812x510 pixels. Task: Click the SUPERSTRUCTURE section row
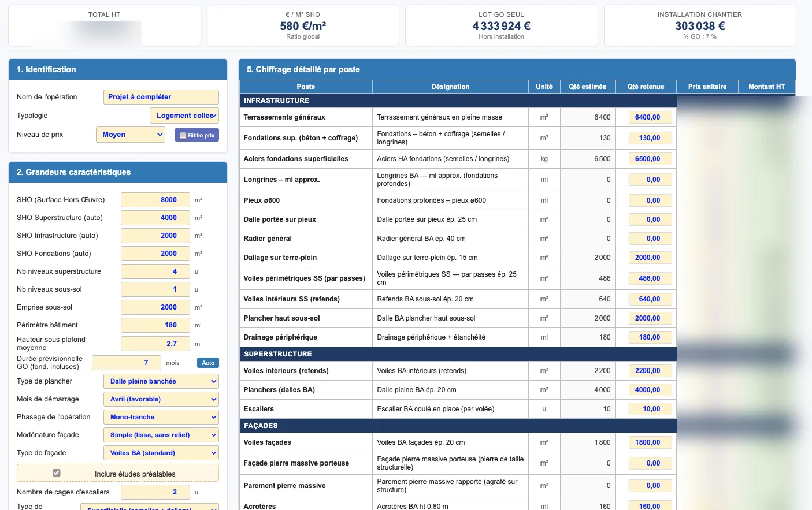(458, 354)
